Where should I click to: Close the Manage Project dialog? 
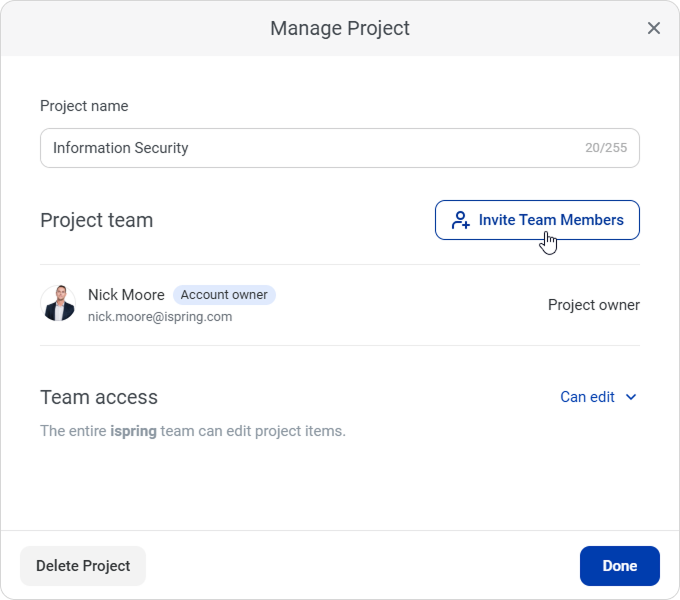click(654, 28)
